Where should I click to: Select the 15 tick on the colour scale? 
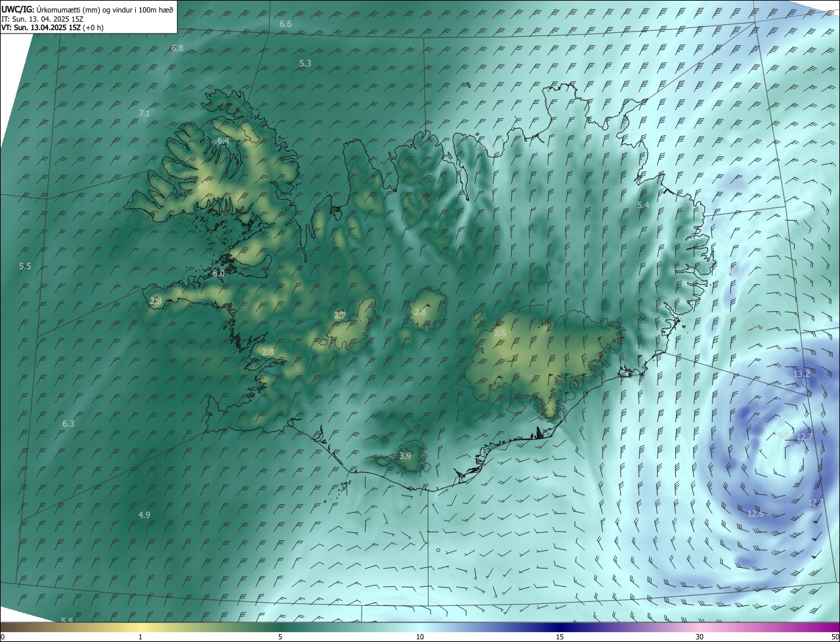pyautogui.click(x=560, y=637)
